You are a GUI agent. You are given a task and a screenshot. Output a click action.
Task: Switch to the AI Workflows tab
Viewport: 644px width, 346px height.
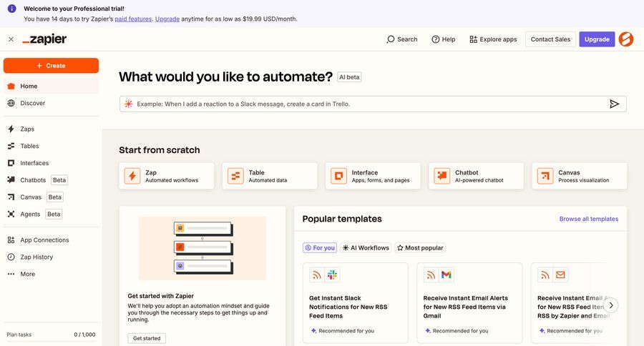click(x=366, y=248)
